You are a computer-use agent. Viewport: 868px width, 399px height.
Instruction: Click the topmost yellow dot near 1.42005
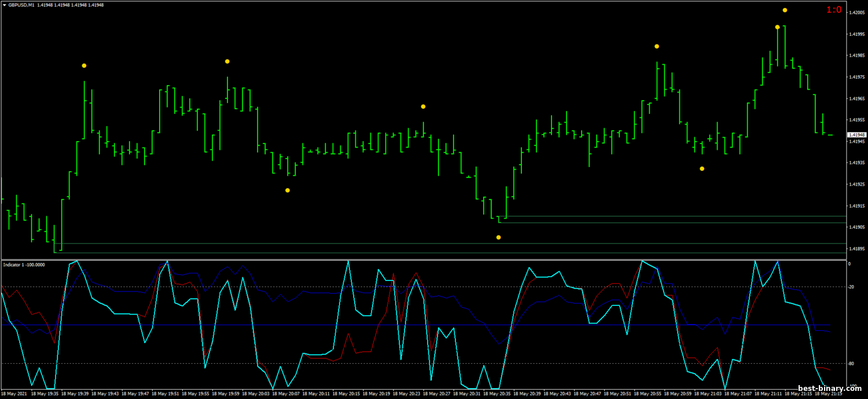pyautogui.click(x=785, y=10)
